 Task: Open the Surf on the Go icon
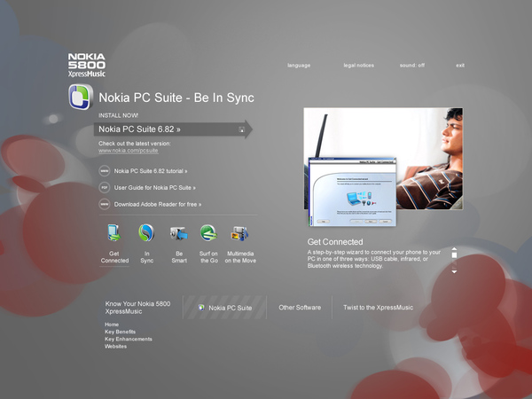pos(208,232)
